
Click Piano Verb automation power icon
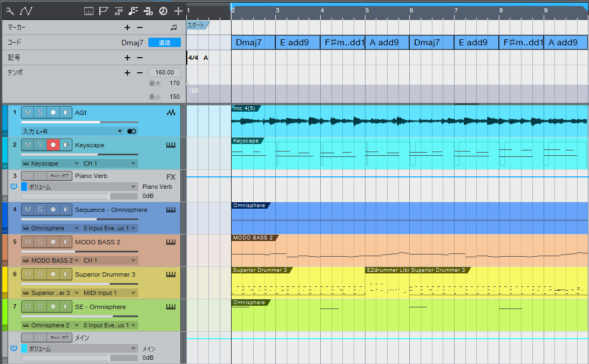pos(14,186)
